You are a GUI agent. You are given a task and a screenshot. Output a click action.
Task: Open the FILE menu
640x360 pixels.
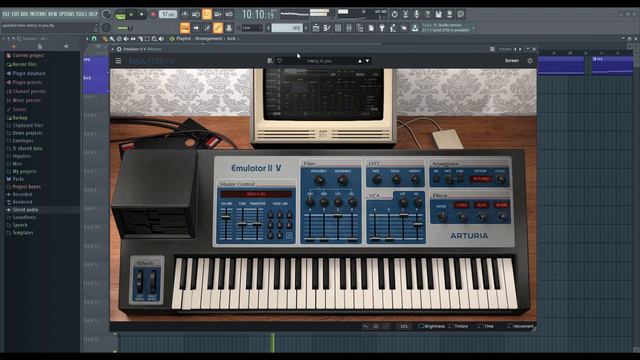[x=6, y=14]
